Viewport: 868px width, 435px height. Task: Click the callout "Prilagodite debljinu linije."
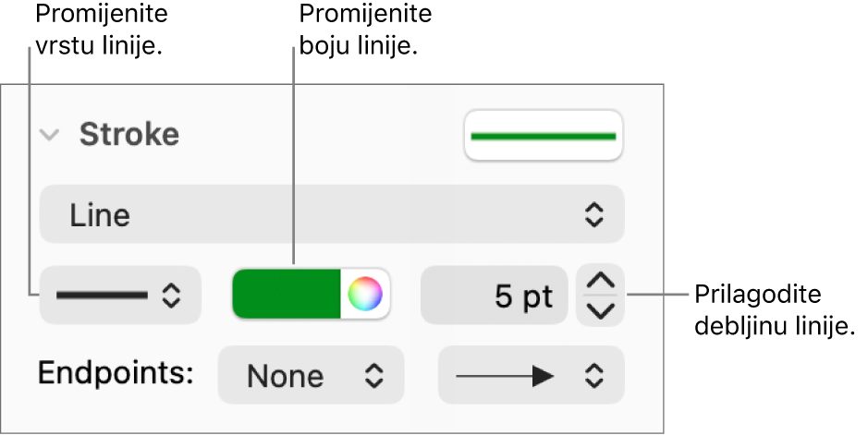(771, 310)
